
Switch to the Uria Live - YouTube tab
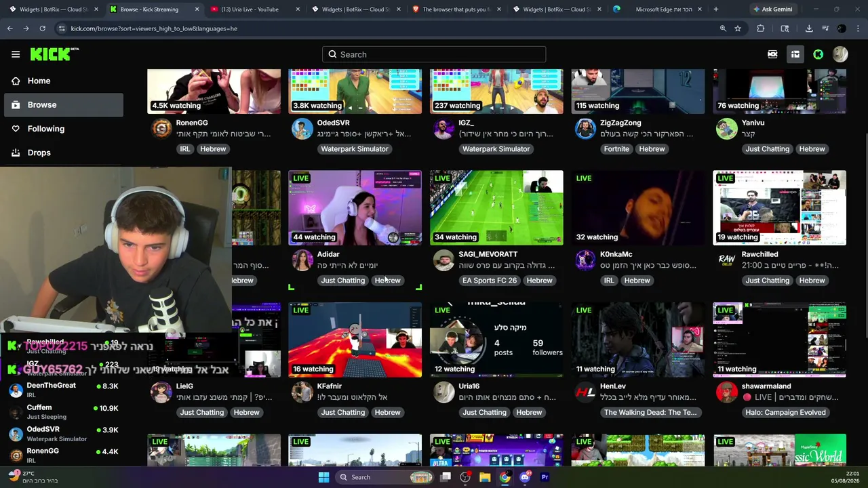point(256,9)
